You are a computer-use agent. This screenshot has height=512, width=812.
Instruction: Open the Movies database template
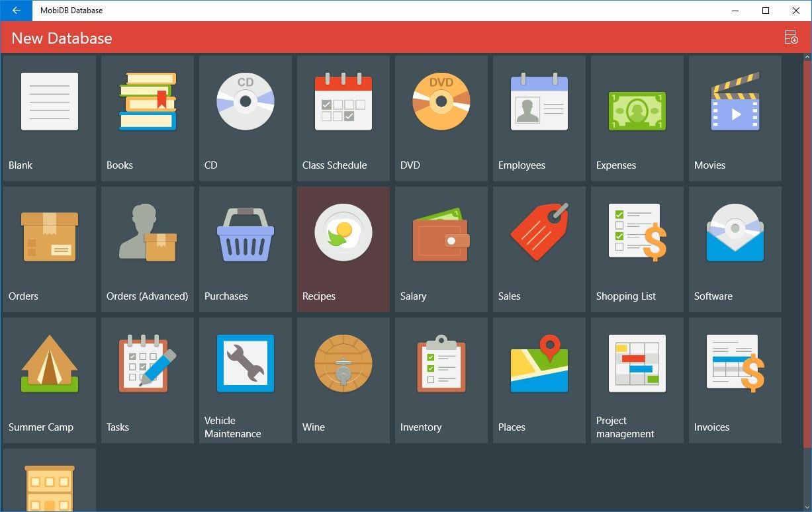click(735, 118)
